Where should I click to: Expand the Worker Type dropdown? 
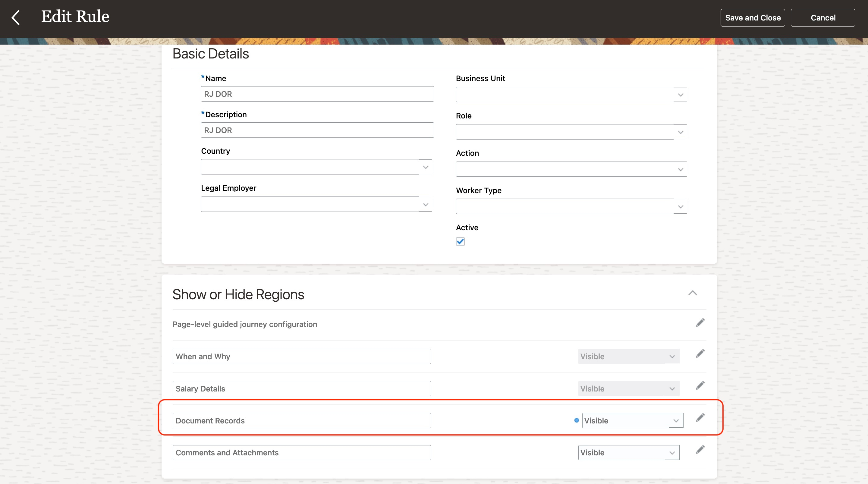point(680,207)
